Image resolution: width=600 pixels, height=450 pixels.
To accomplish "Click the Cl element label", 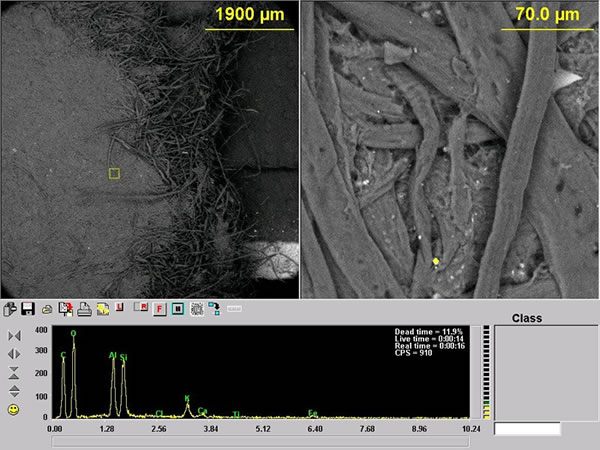I will coord(160,414).
